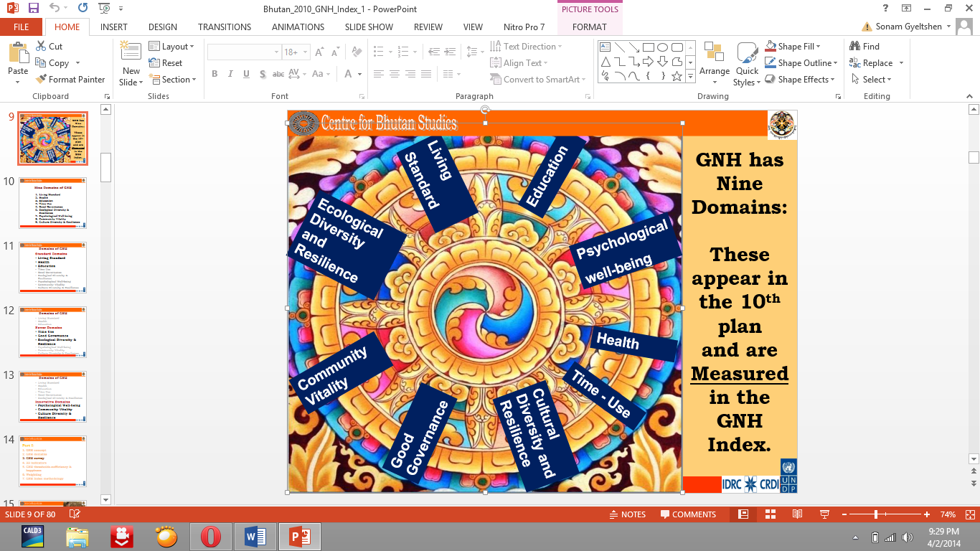The image size is (980, 551).
Task: Open Comments pane from status bar
Action: point(688,514)
